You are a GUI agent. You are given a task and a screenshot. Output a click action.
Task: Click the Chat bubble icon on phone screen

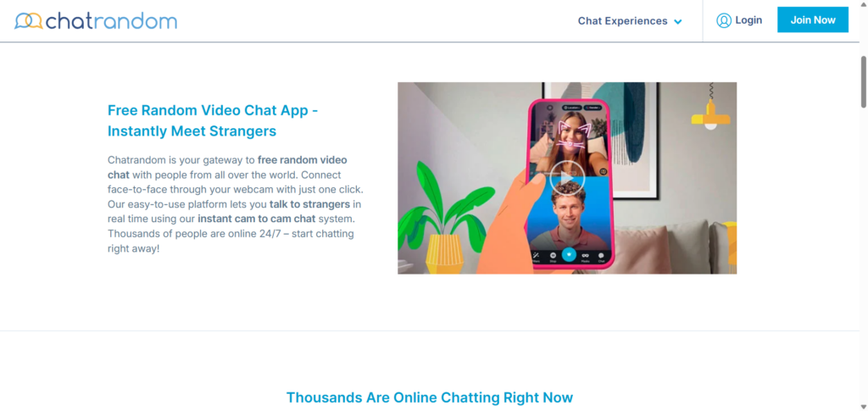tap(601, 255)
